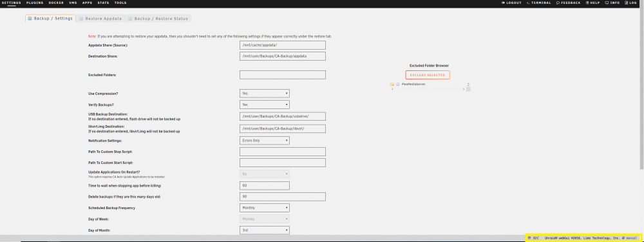
Task: Open the Day of Month dropdown
Action: 265,230
